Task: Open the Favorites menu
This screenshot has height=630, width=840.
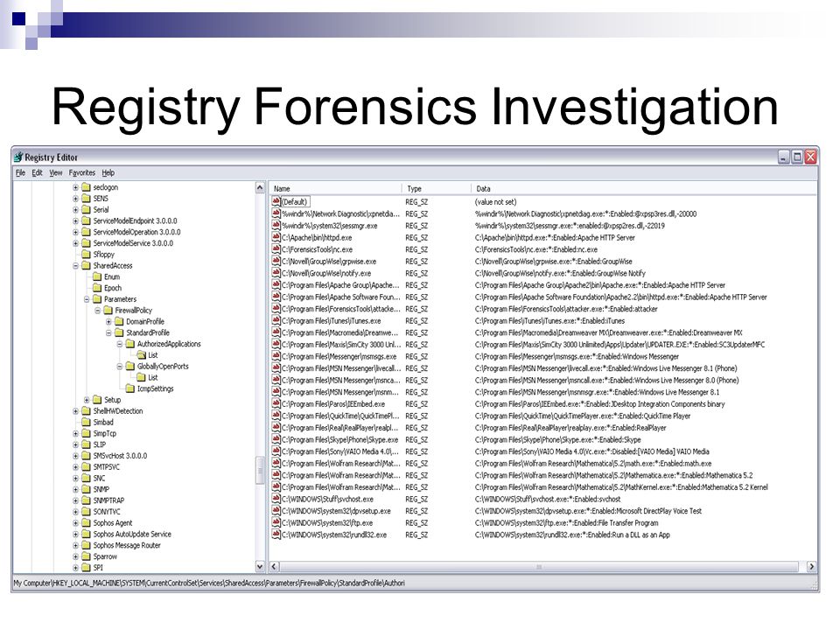Action: [82, 172]
